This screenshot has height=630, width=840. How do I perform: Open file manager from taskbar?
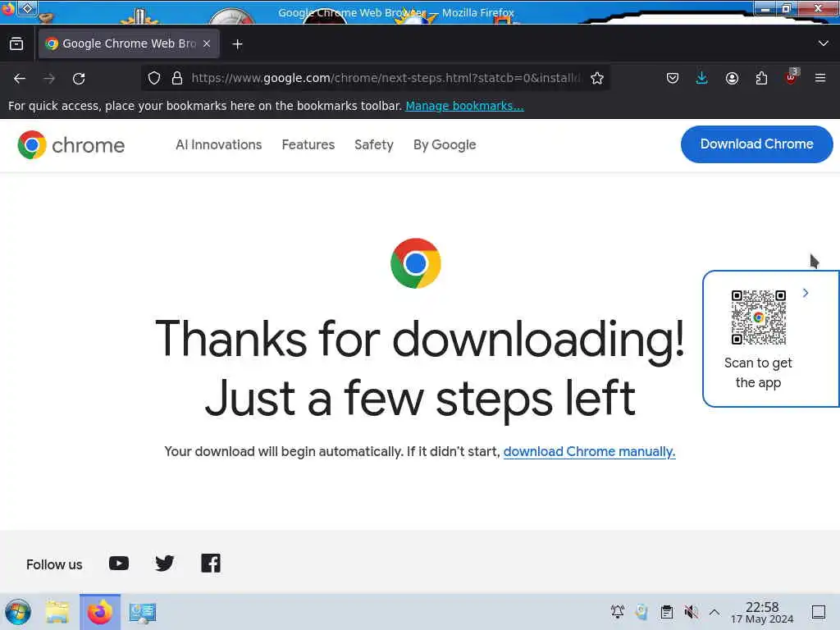[57, 612]
